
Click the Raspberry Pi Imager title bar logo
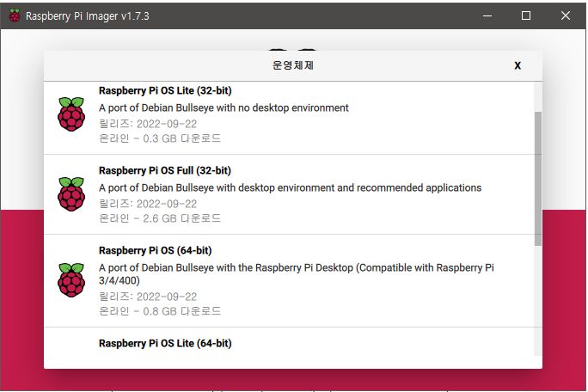pyautogui.click(x=15, y=15)
